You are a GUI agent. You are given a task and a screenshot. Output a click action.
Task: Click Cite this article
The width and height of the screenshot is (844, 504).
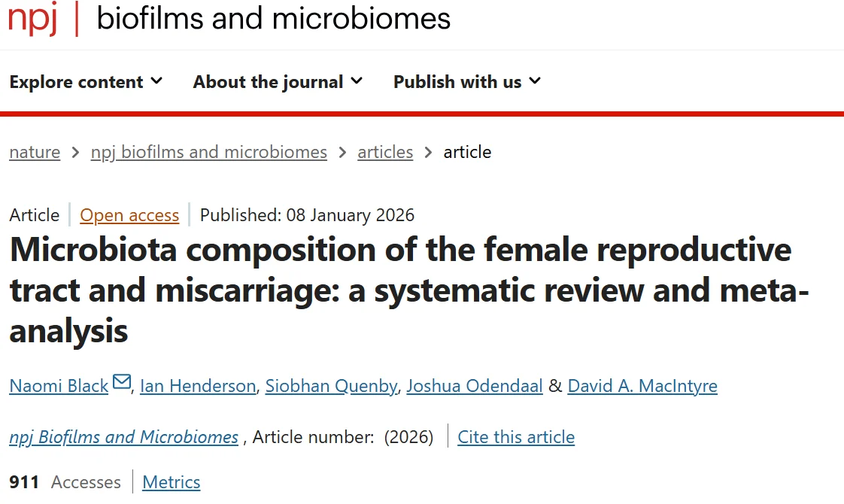(x=516, y=437)
